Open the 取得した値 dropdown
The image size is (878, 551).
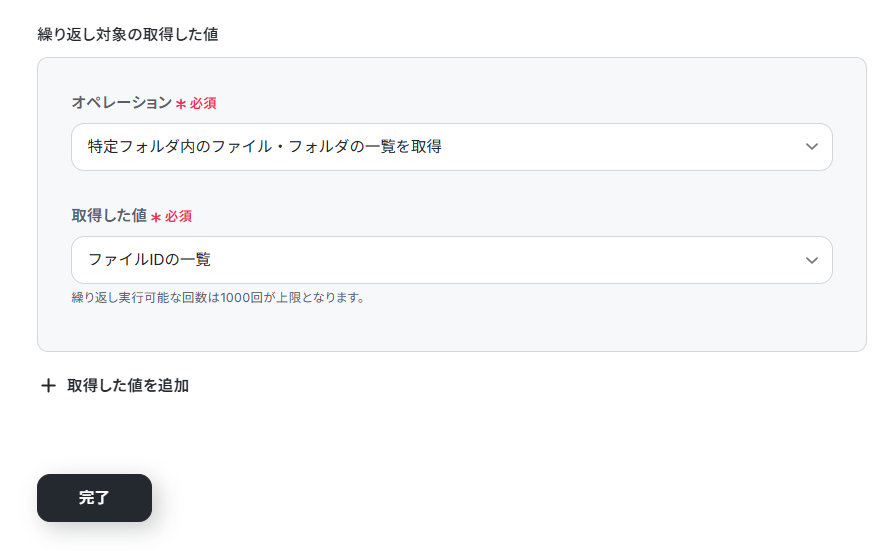451,260
